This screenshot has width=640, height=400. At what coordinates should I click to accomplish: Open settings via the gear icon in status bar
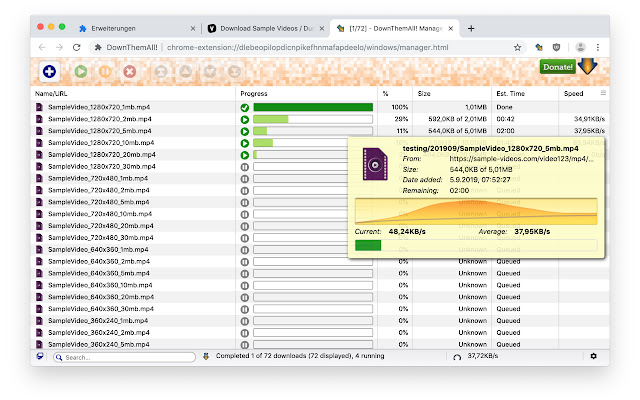[593, 356]
